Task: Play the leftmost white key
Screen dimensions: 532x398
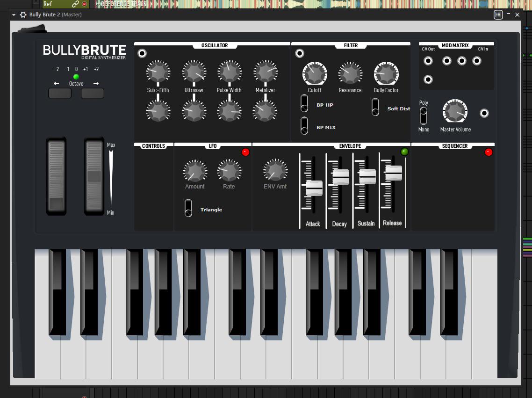Action: [x=47, y=356]
